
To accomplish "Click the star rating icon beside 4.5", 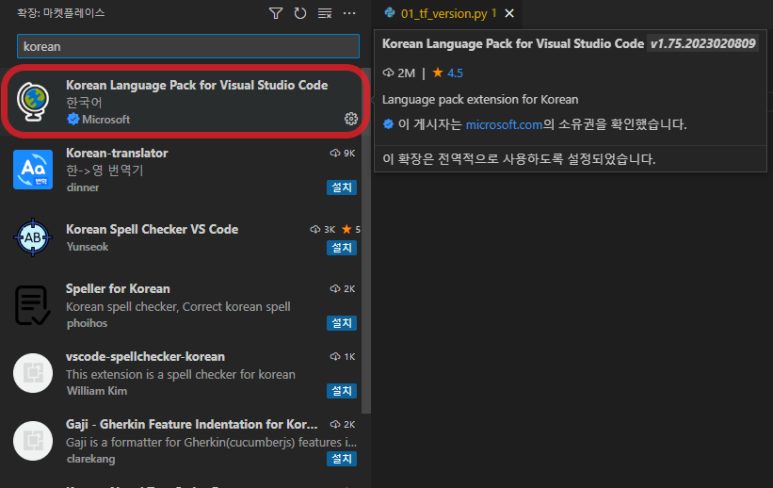I will click(438, 72).
